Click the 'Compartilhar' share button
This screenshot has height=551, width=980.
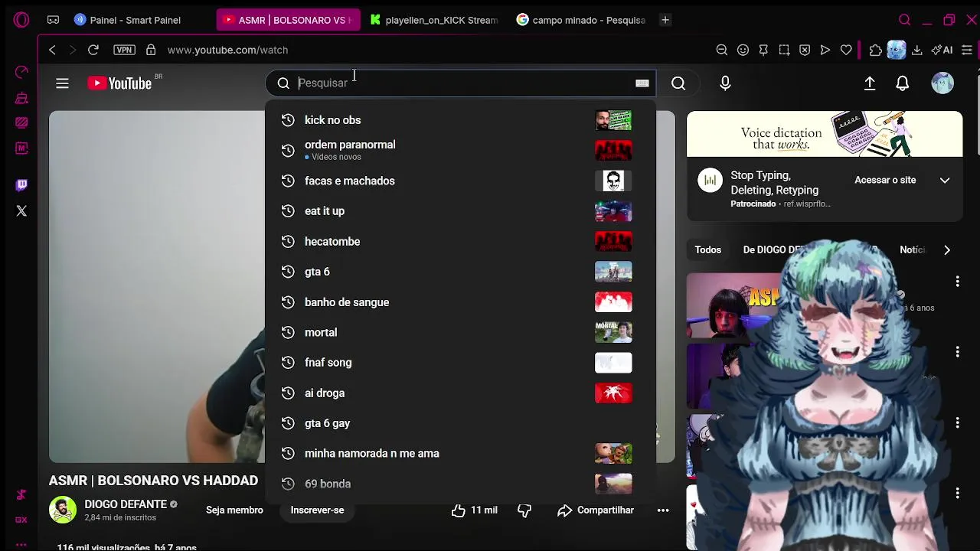(596, 510)
